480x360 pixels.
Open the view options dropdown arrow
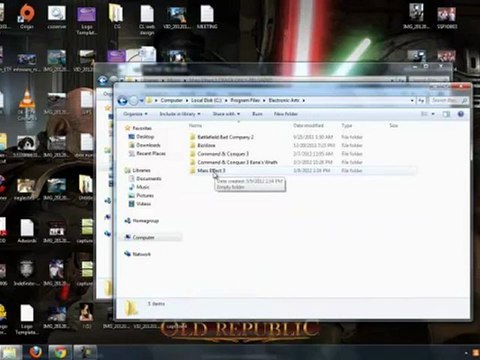point(433,114)
